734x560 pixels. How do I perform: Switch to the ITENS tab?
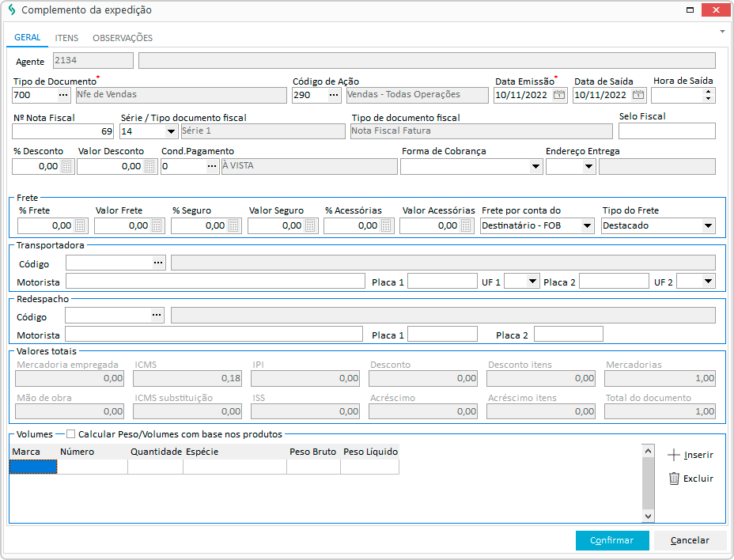tap(66, 38)
